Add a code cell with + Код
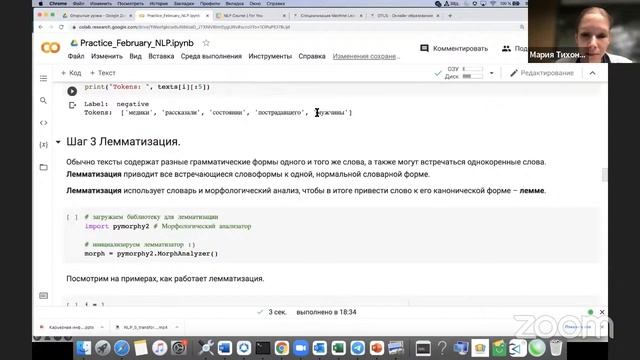 pyautogui.click(x=71, y=73)
